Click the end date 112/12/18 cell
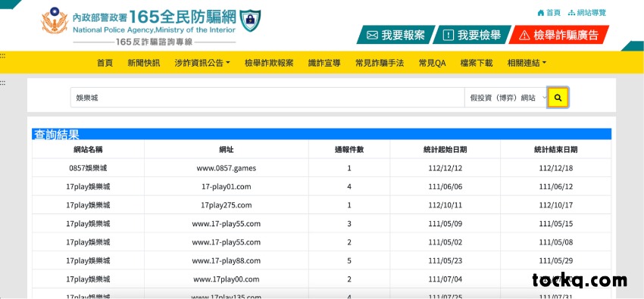644x299 pixels. [555, 168]
